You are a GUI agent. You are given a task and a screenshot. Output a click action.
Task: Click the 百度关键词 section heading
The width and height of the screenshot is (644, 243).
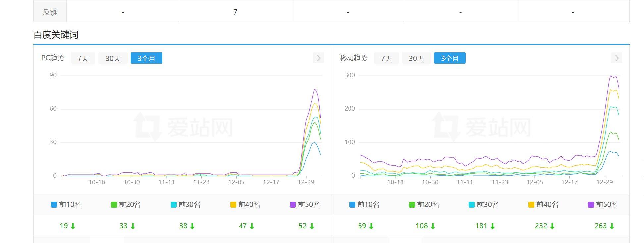coord(56,35)
